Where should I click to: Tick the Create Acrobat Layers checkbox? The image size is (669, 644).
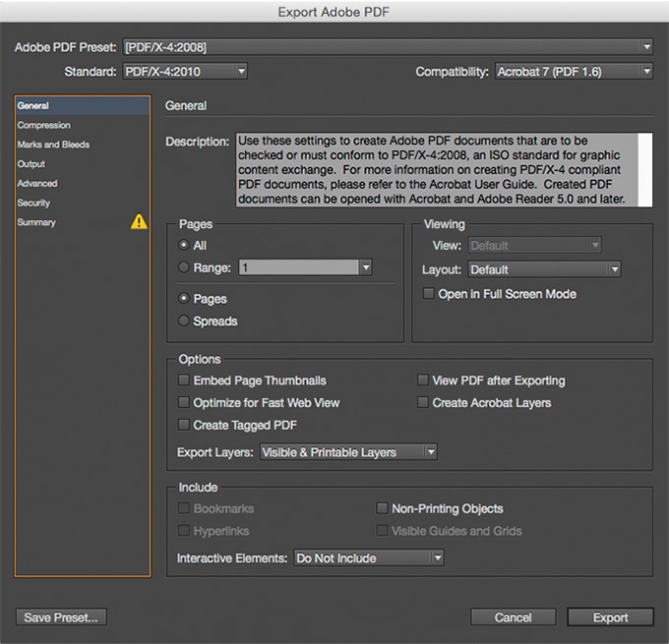click(424, 402)
